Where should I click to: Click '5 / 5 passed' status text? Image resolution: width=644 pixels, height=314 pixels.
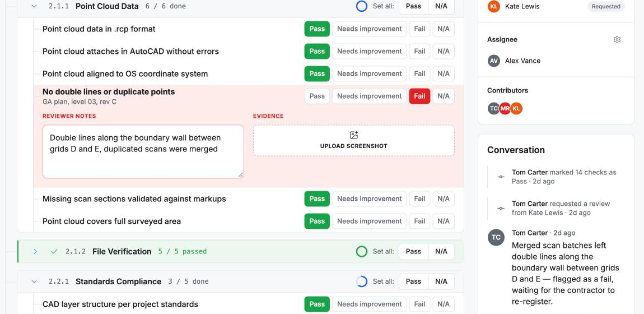pyautogui.click(x=183, y=251)
